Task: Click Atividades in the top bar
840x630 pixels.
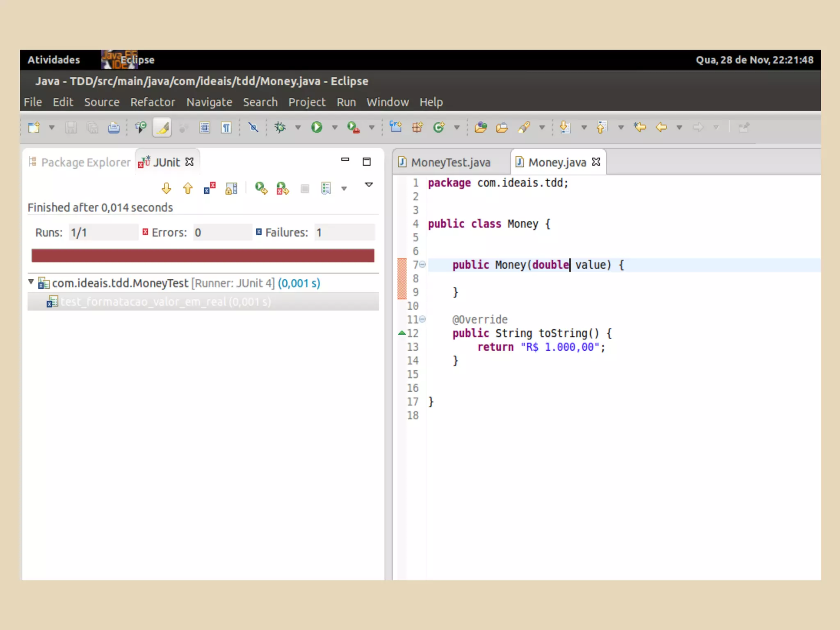Action: 54,60
